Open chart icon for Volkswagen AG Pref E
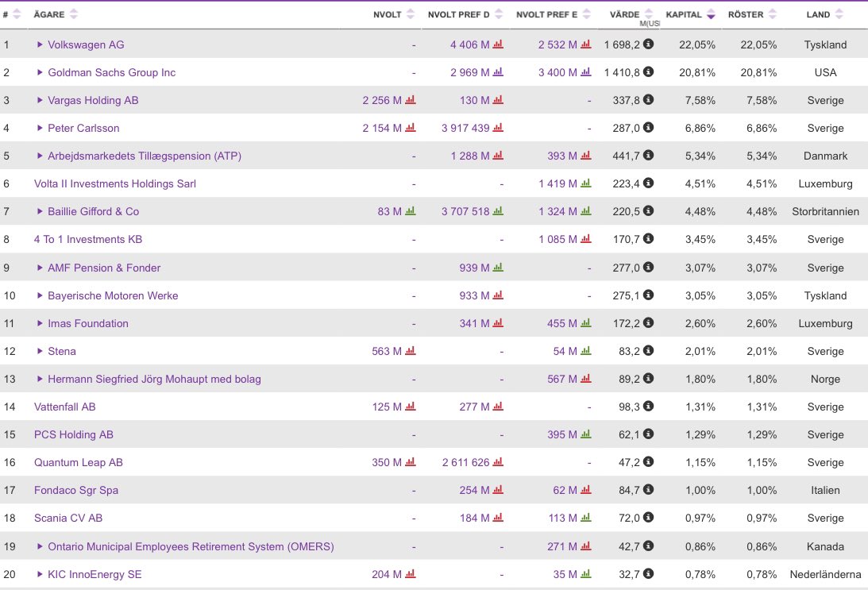This screenshot has height=590, width=868. coord(586,44)
